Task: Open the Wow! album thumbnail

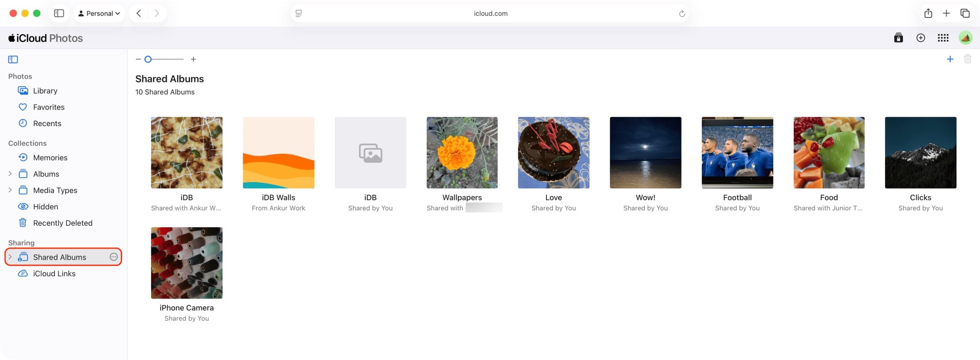Action: tap(645, 153)
